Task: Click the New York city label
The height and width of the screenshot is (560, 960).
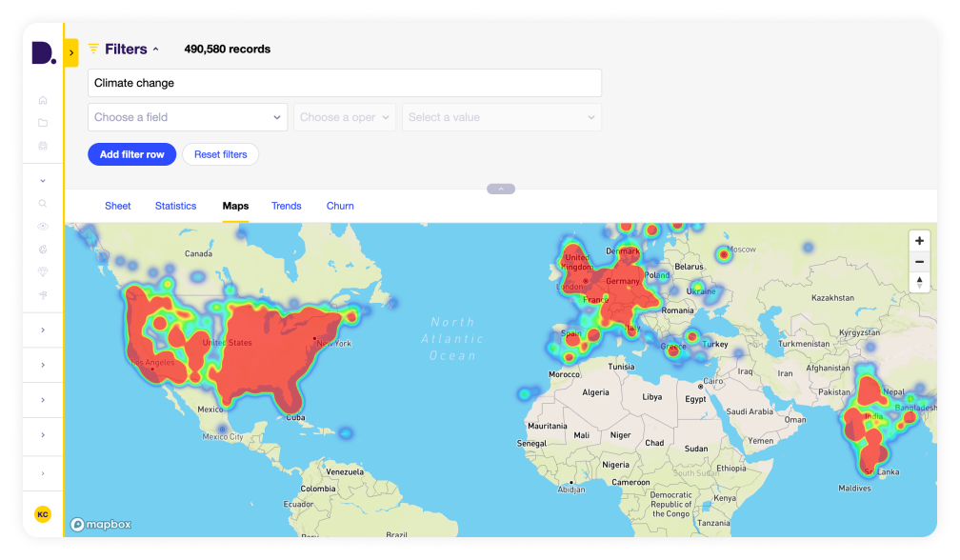Action: (334, 344)
